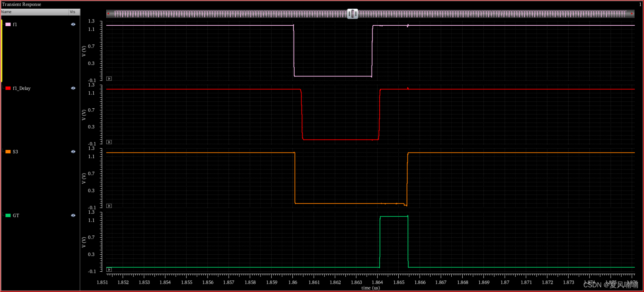Click the zoom overview slider handle

click(x=352, y=14)
